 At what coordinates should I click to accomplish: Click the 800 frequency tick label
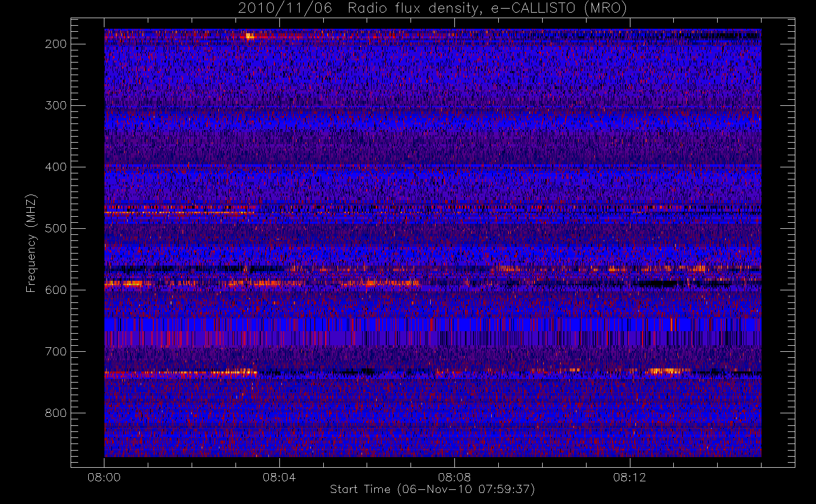(56, 413)
